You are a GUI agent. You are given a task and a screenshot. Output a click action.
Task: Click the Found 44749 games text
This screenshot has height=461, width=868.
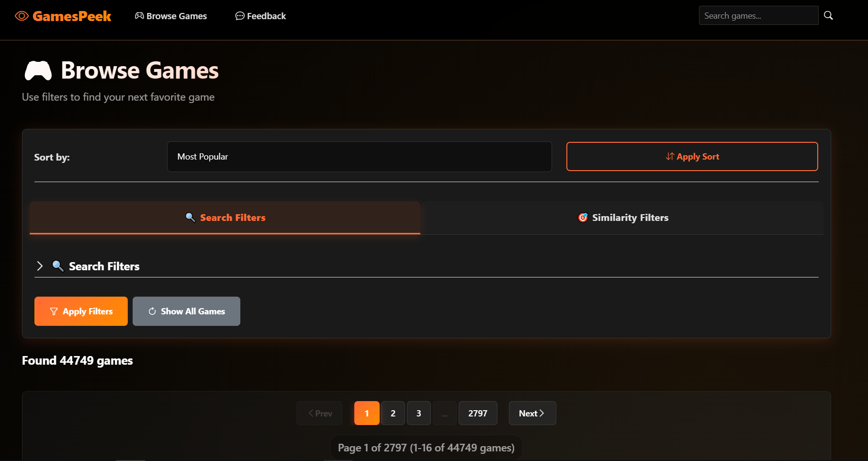[x=78, y=361]
